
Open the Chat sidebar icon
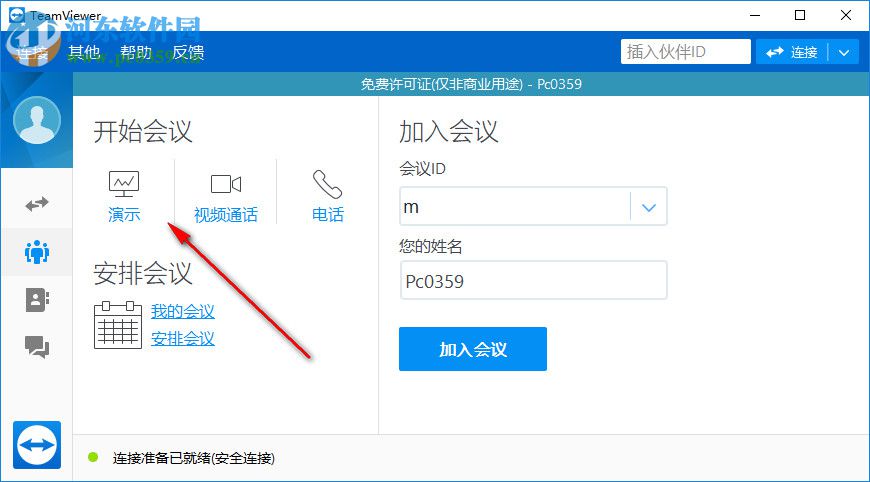[x=37, y=347]
